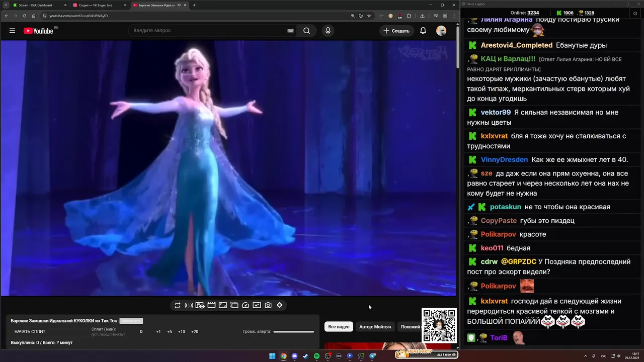644x362 pixels.
Task: Click the QR code overlay image
Action: click(x=439, y=325)
